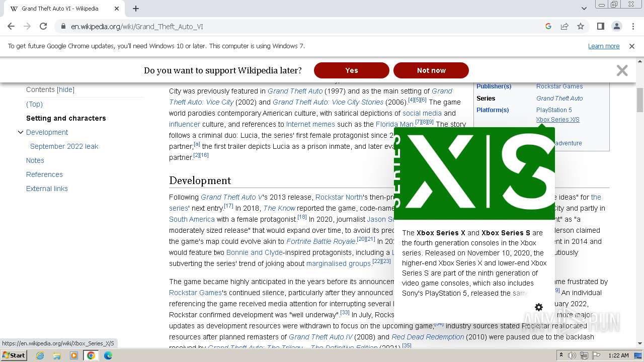Open the media player taskbar icon
Viewport: 644px width, 362px height.
(74, 355)
